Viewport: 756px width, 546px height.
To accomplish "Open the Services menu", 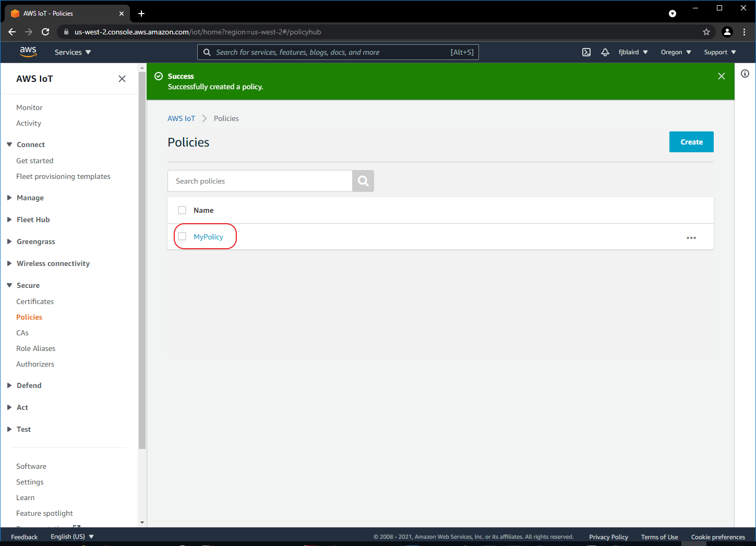I will coord(73,52).
